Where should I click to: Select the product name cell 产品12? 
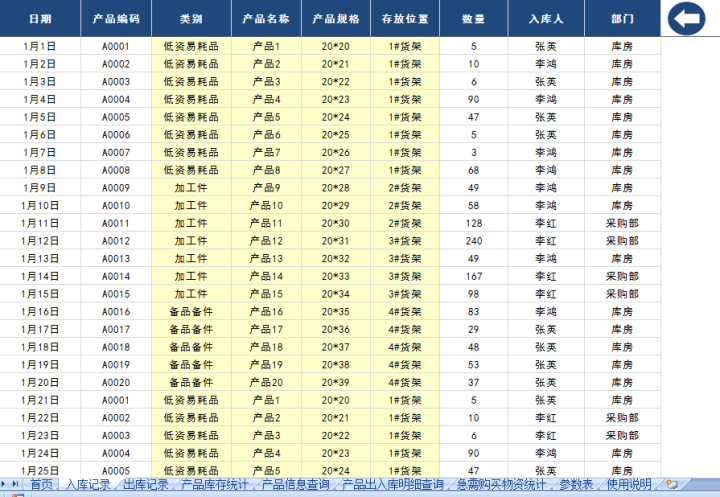click(266, 241)
